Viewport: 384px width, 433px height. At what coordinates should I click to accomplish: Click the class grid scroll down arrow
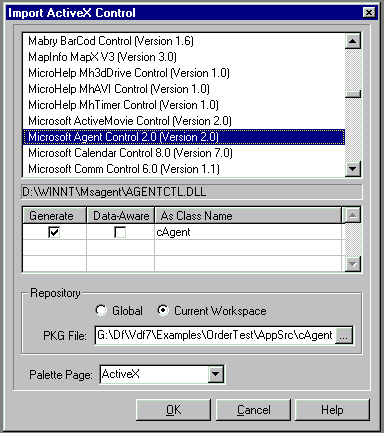point(353,264)
